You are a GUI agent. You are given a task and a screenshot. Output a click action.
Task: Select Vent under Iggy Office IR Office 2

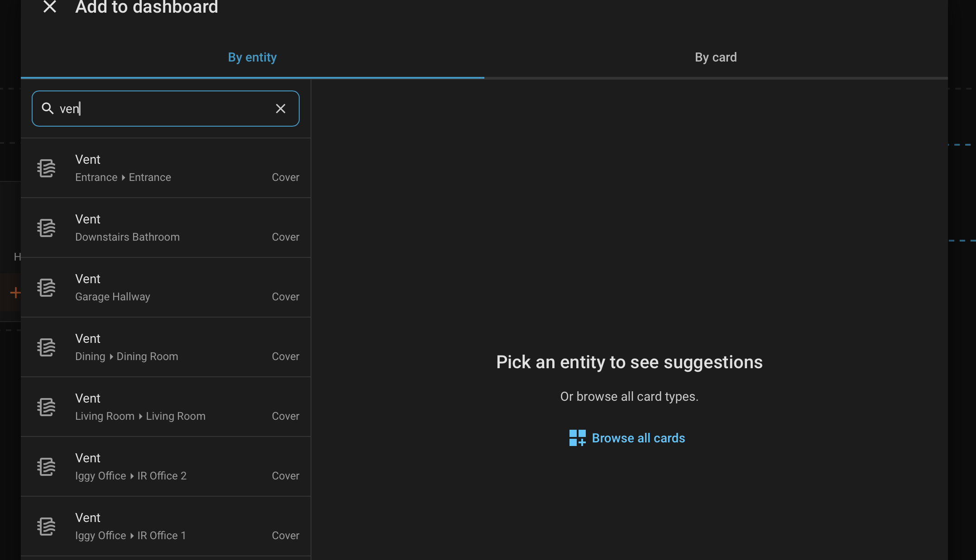166,467
